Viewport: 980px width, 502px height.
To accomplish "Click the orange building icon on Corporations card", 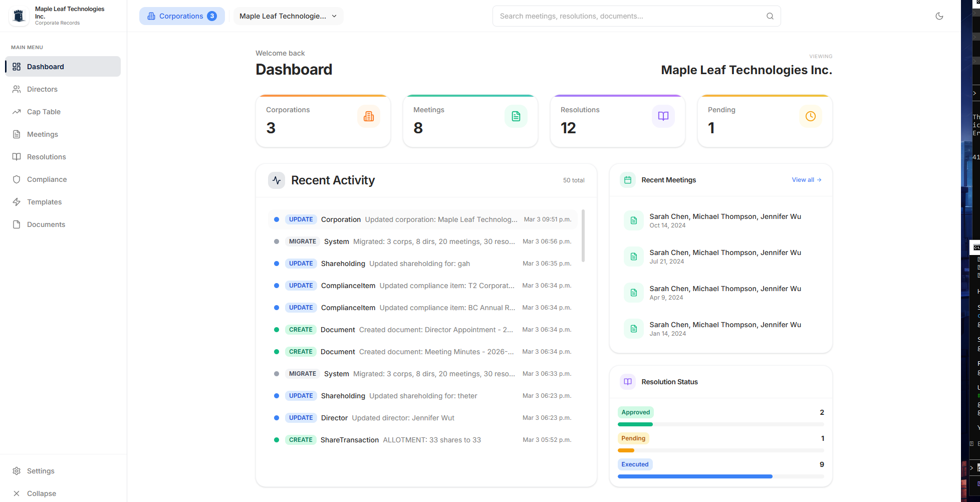I will click(369, 116).
